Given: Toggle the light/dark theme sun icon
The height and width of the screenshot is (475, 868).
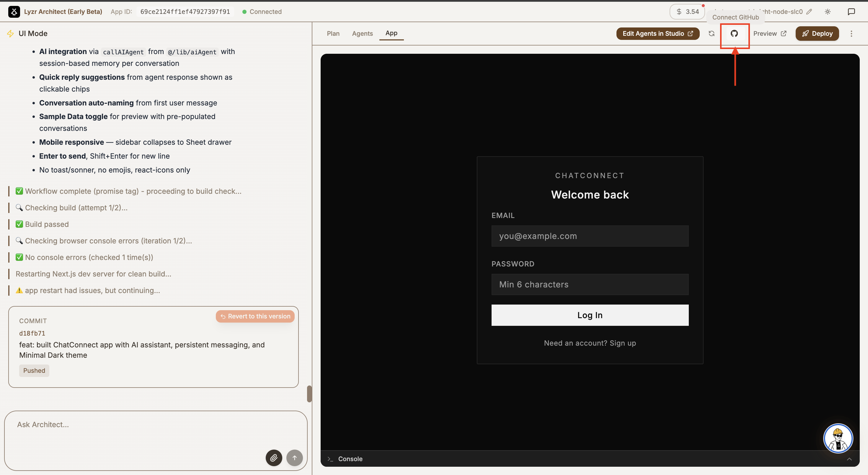Looking at the screenshot, I should pos(827,12).
